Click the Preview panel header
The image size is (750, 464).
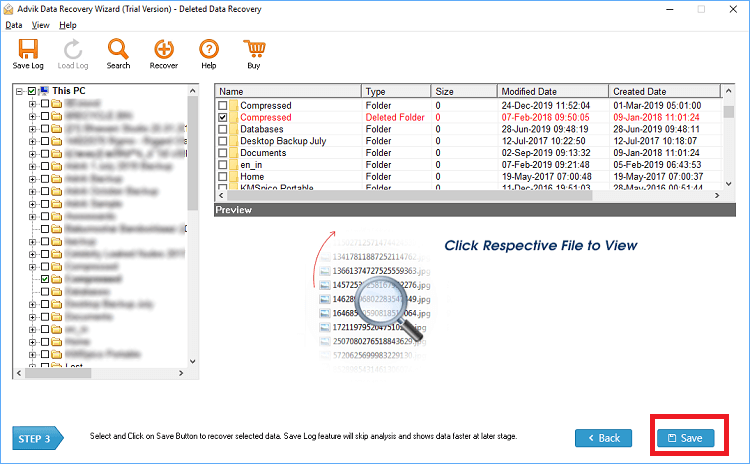tap(474, 210)
